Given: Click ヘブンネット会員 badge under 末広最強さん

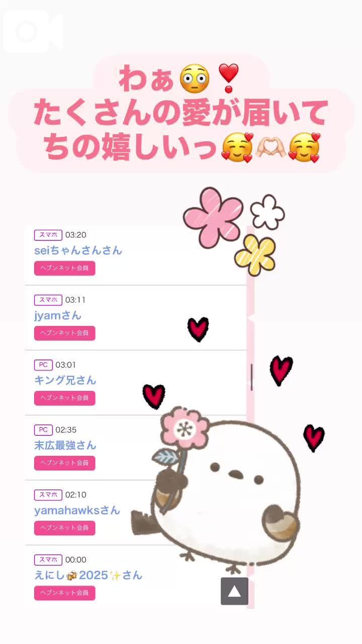Looking at the screenshot, I should (64, 463).
